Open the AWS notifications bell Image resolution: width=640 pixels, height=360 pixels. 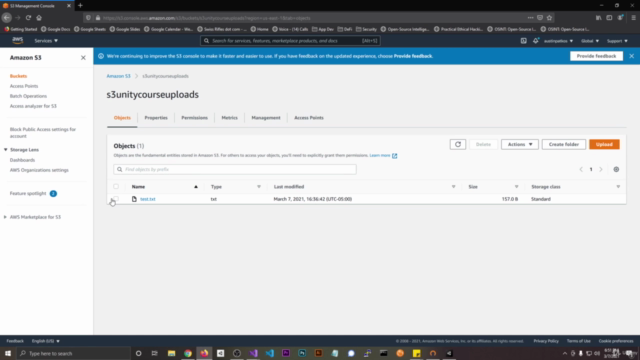pyautogui.click(x=536, y=41)
